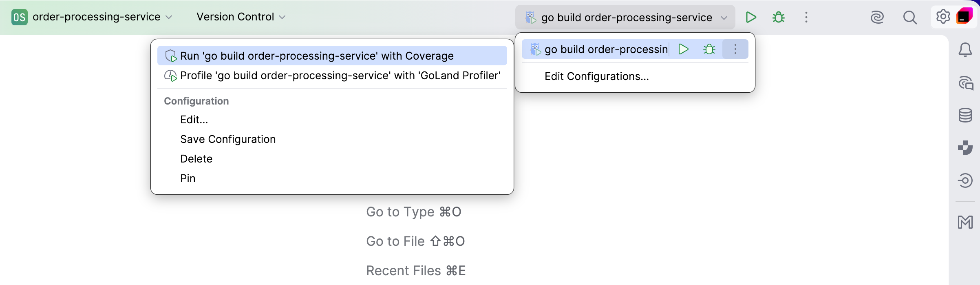Screen dimensions: 980x285
Task: Pin the run configuration
Action: (188, 178)
